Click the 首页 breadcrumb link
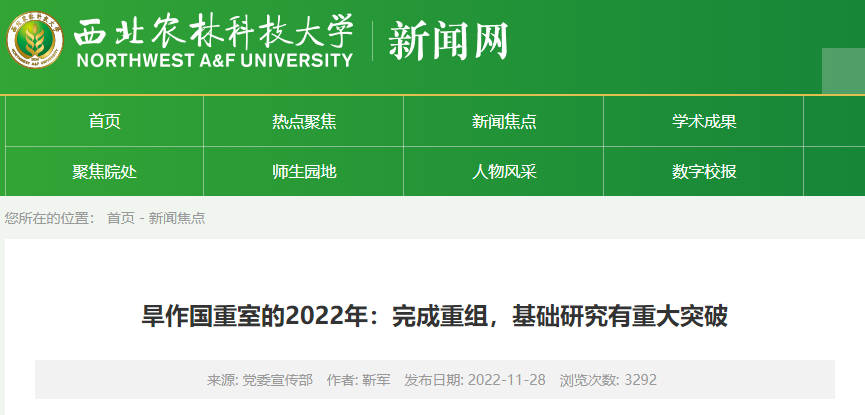The height and width of the screenshot is (415, 865). pyautogui.click(x=120, y=218)
